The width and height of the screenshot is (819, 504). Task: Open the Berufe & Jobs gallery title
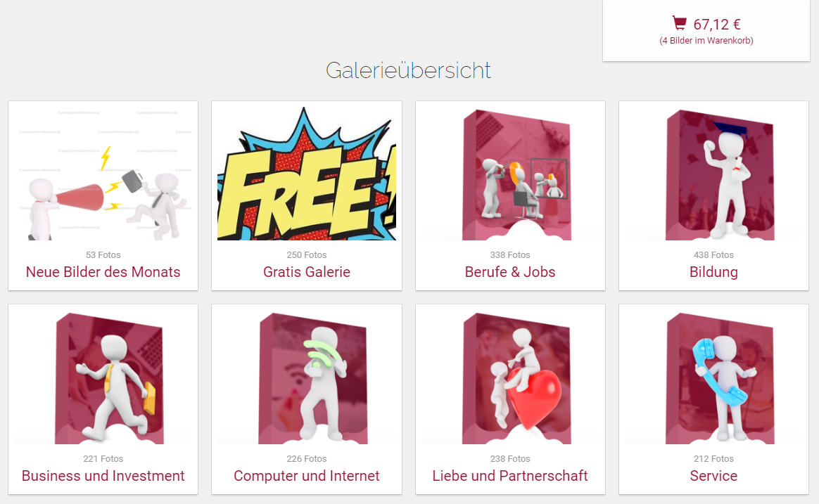[510, 272]
